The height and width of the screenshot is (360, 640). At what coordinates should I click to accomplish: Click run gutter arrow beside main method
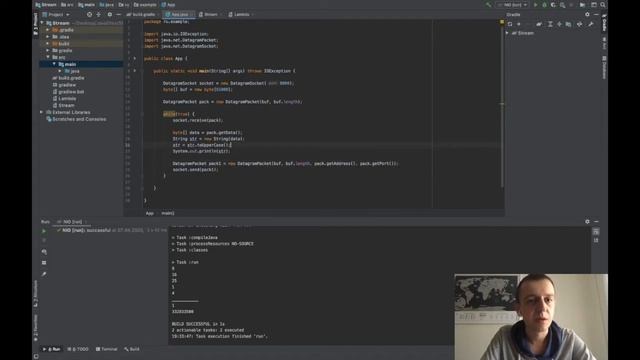pyautogui.click(x=135, y=71)
